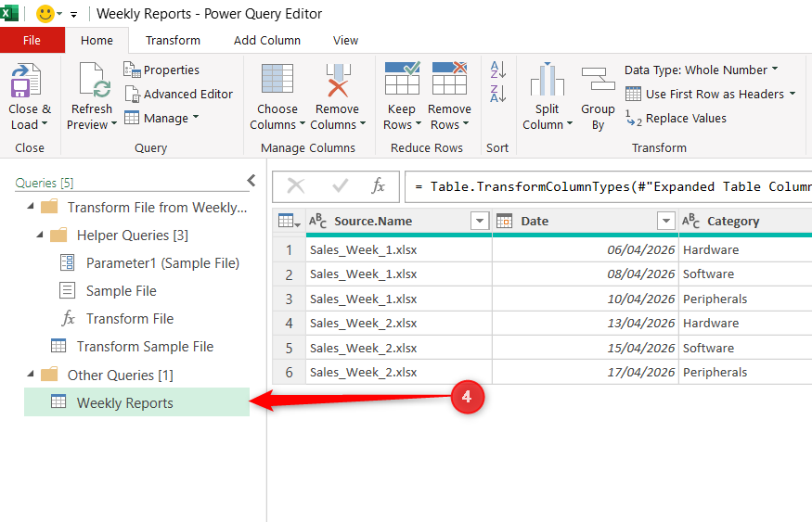
Task: Switch to the Transform tab
Action: (173, 41)
